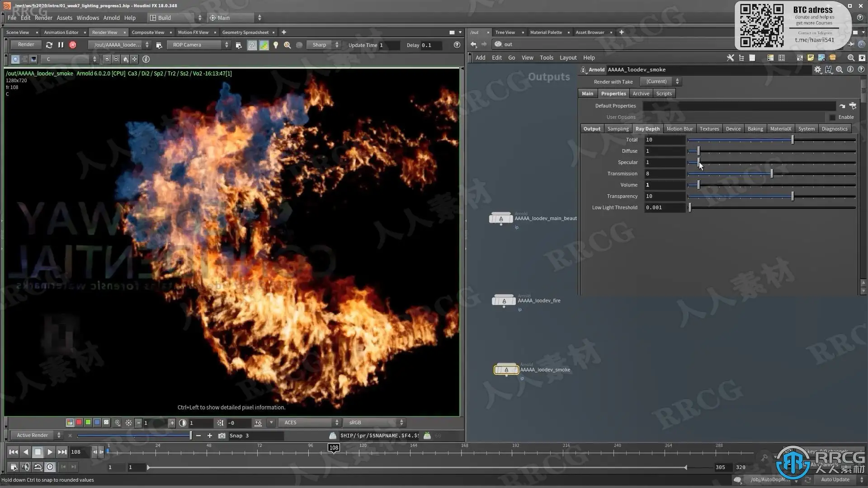868x488 pixels.
Task: Open the Windows menu
Action: pos(88,18)
